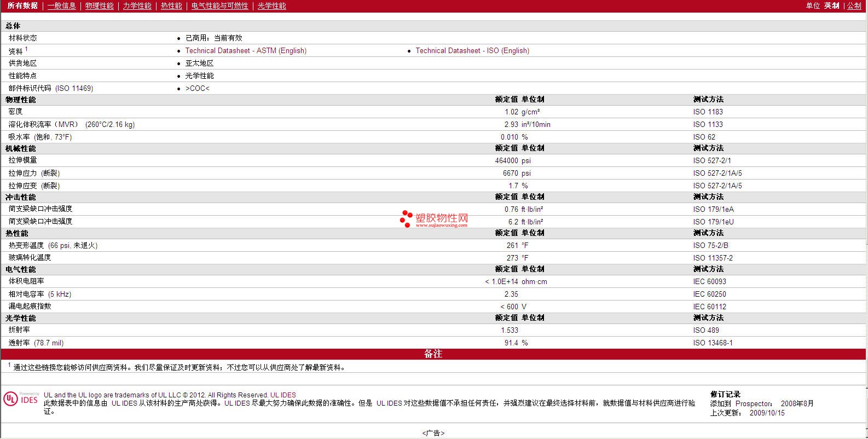
Task: Switch units to 公制
Action: tap(854, 5)
